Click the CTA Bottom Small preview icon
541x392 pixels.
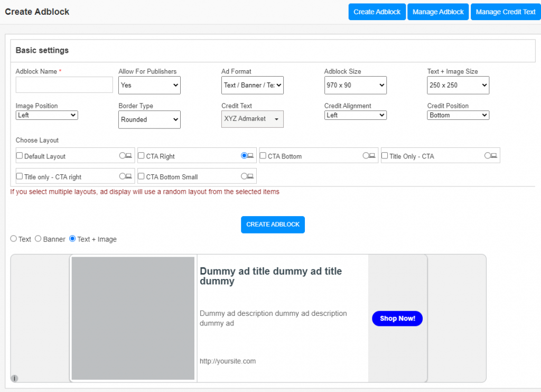248,176
